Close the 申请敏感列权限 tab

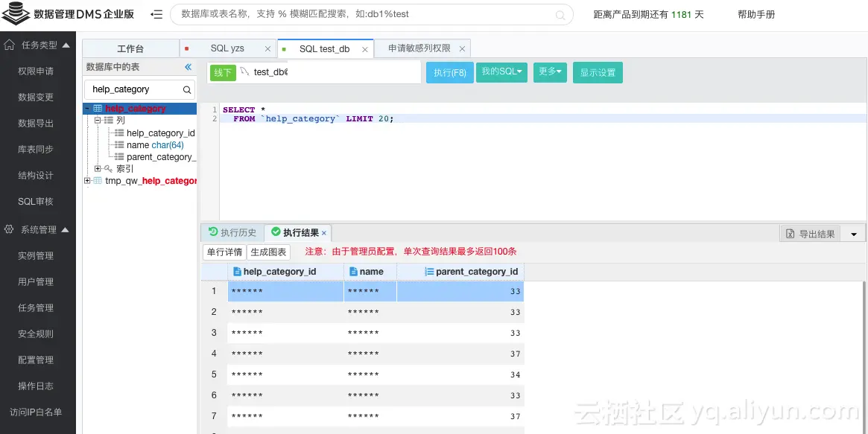click(462, 48)
